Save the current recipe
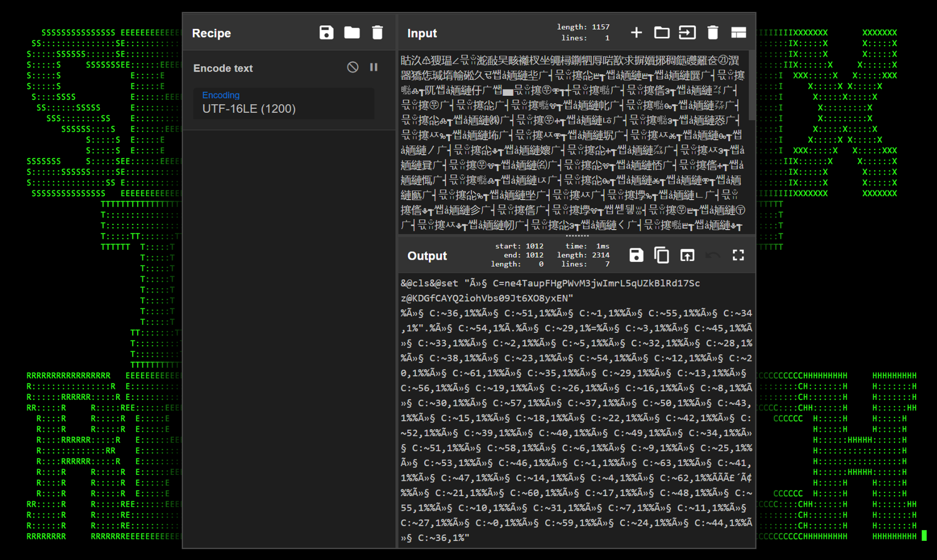 [x=326, y=32]
